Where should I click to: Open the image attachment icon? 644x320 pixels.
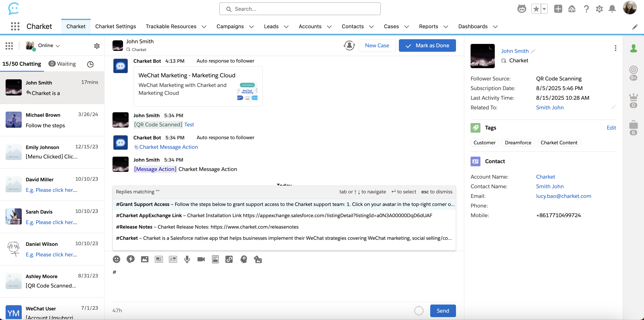(x=145, y=259)
